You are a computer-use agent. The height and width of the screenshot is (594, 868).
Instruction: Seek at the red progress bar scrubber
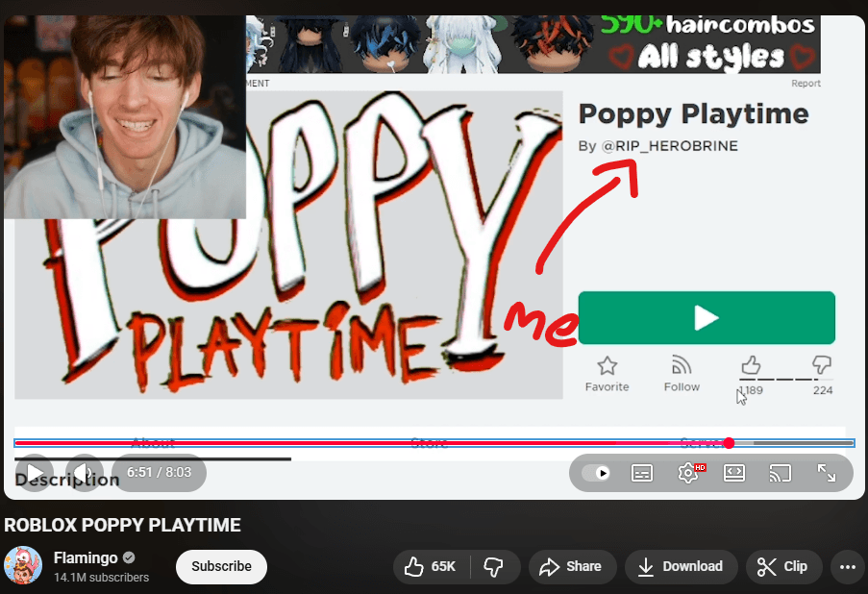(729, 443)
